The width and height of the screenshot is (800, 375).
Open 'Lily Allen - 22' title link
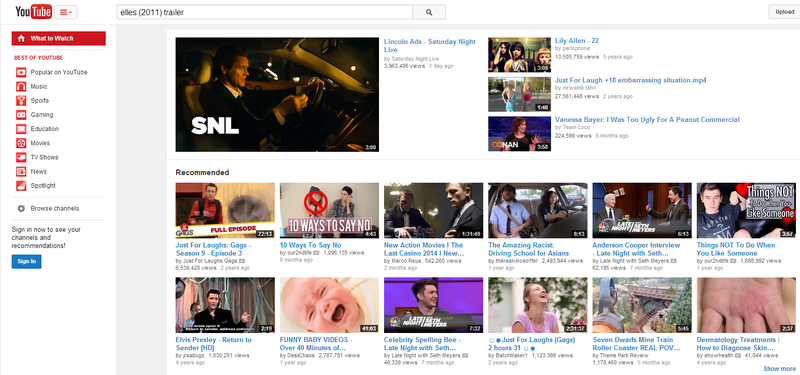(577, 41)
